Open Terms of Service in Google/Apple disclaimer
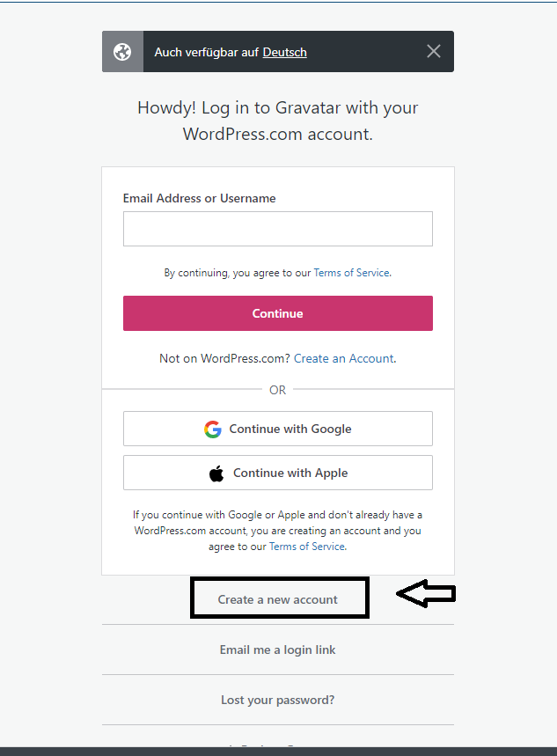 (x=307, y=547)
